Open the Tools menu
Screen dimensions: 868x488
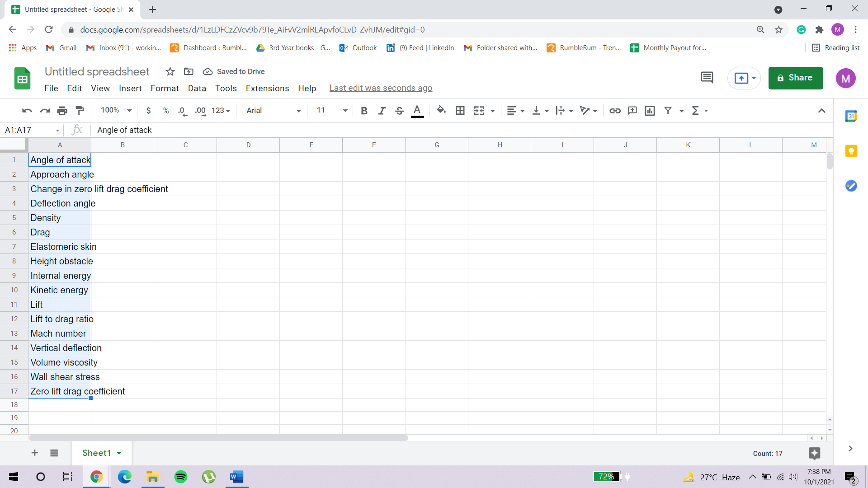[x=226, y=89]
